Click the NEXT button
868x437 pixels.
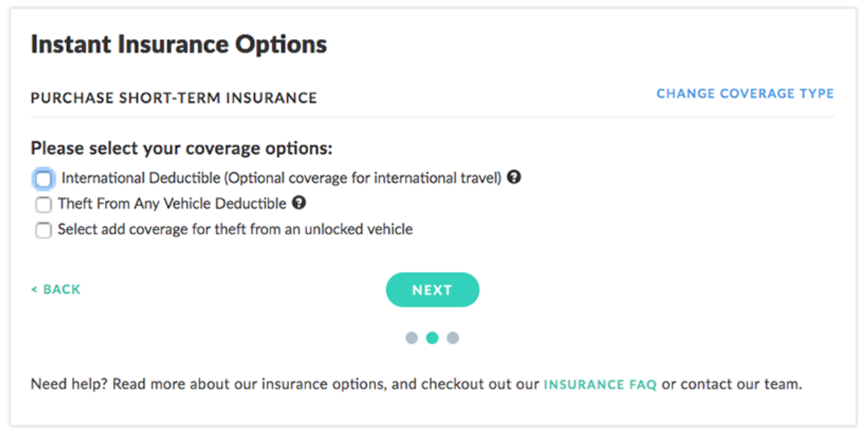click(x=432, y=290)
